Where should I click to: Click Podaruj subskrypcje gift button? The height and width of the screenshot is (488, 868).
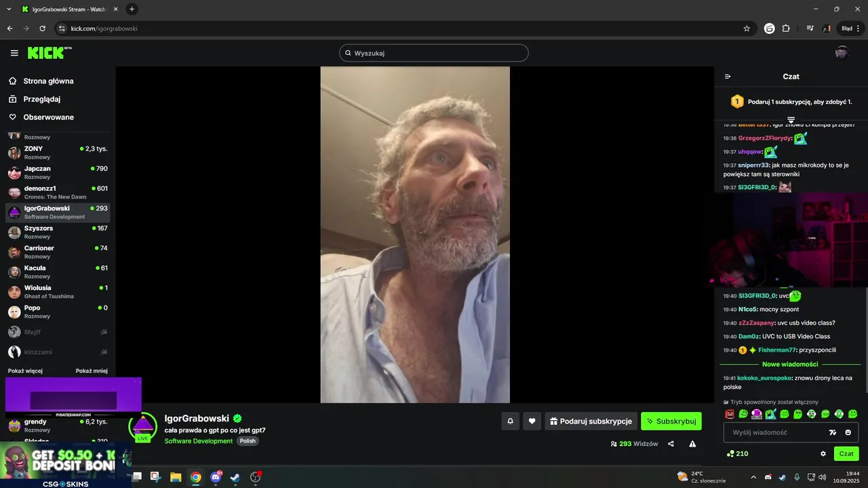coord(591,421)
